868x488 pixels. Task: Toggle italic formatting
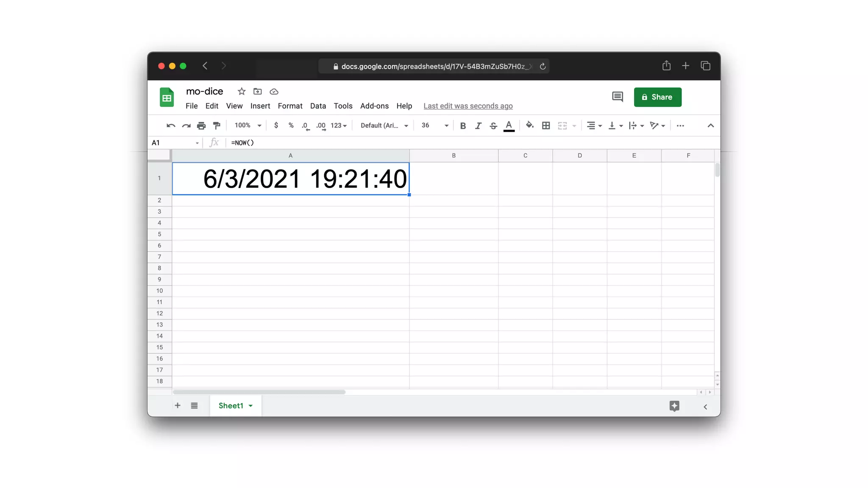(478, 125)
